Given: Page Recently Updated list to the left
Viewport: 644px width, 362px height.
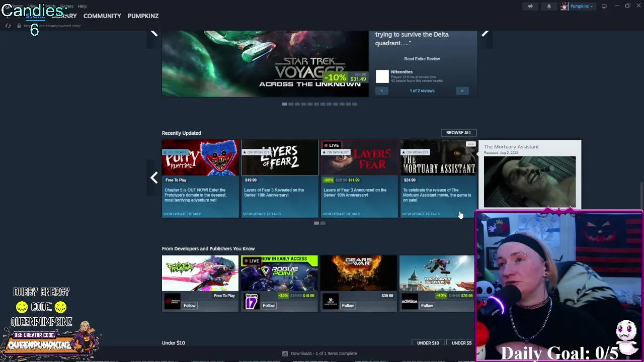Looking at the screenshot, I should [154, 178].
